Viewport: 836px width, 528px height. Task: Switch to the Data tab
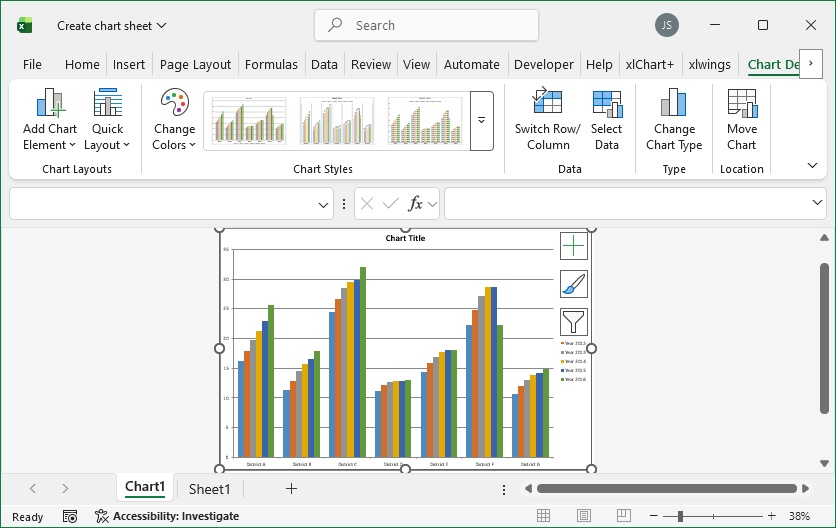tap(324, 65)
